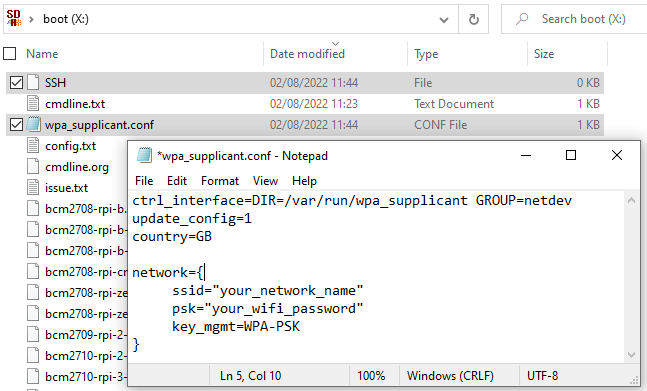Click the boot (X:) breadcrumb
This screenshot has height=391, width=647.
(66, 19)
